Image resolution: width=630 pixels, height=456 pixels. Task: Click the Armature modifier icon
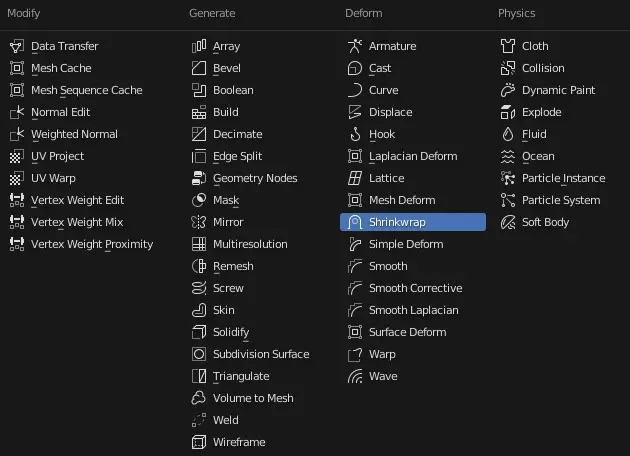[355, 46]
